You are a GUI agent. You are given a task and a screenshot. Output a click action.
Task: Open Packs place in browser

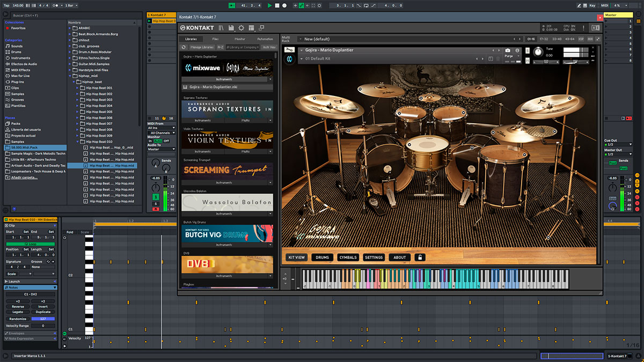tap(15, 123)
